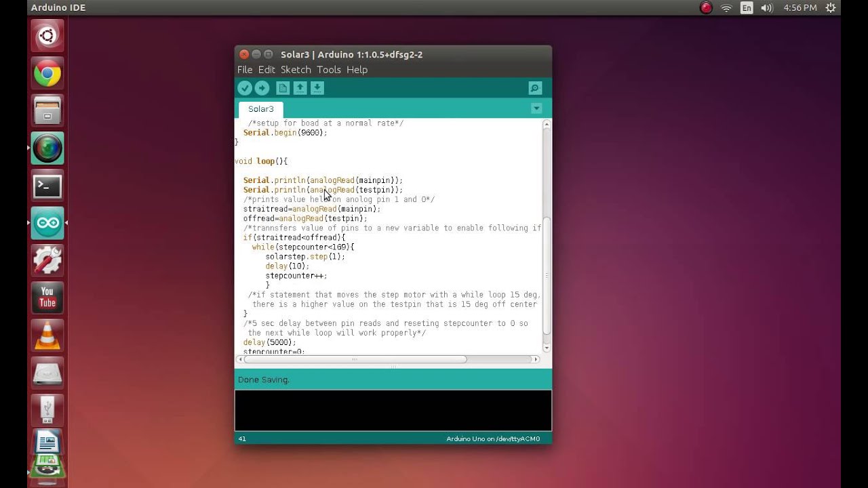Click the green lens dock icon
This screenshot has height=488, width=868.
(x=47, y=148)
